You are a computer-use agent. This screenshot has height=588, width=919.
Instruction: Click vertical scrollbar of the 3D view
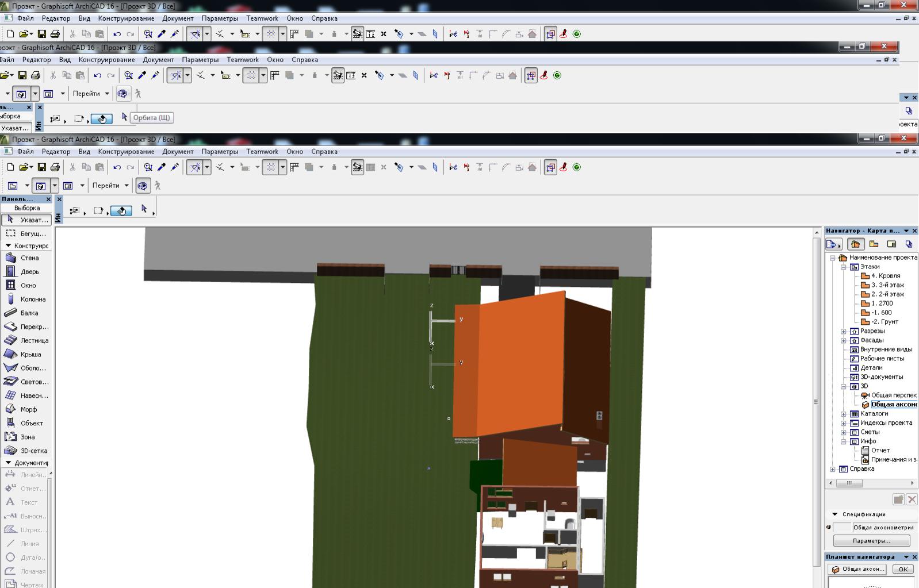816,402
